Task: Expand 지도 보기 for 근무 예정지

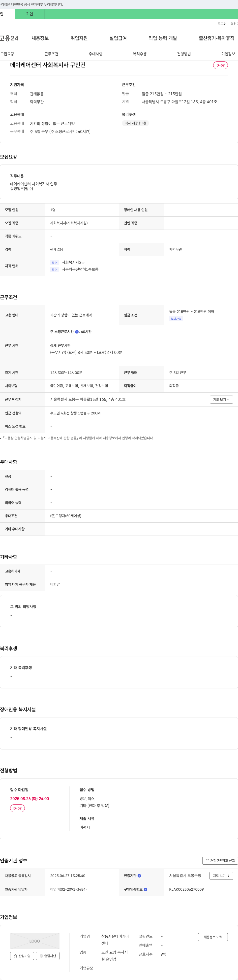Action: [x=221, y=400]
